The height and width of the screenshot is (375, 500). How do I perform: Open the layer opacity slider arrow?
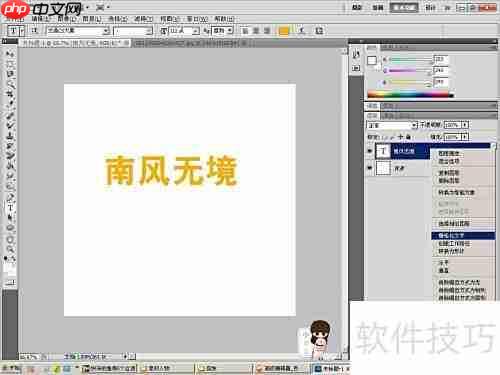pyautogui.click(x=465, y=125)
